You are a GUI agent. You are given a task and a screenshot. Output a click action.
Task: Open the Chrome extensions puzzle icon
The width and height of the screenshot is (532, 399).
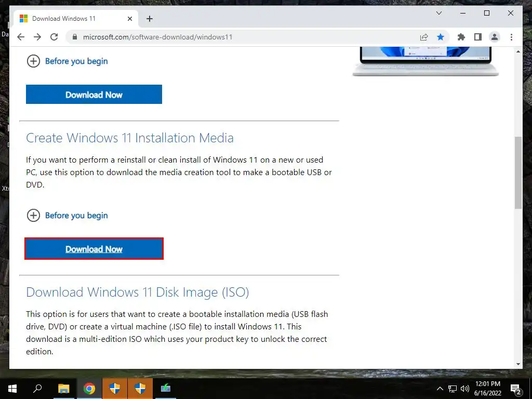pyautogui.click(x=461, y=37)
